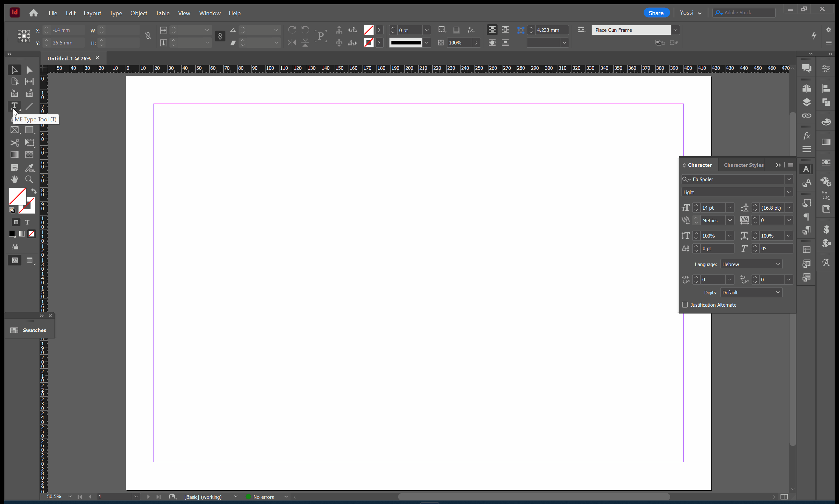Select the Rectangle Frame tool
The width and height of the screenshot is (839, 504).
click(15, 130)
